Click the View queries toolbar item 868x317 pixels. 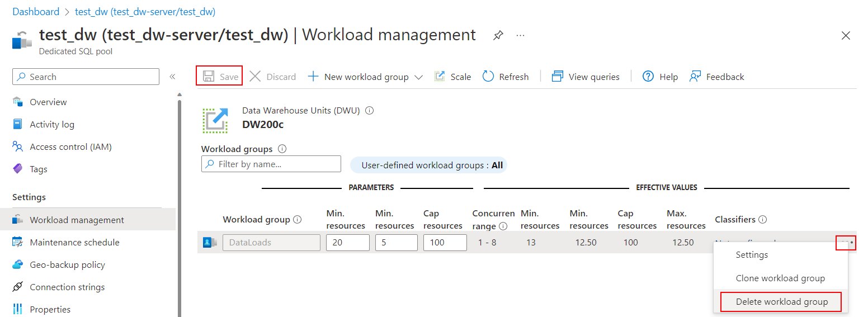[x=586, y=77]
